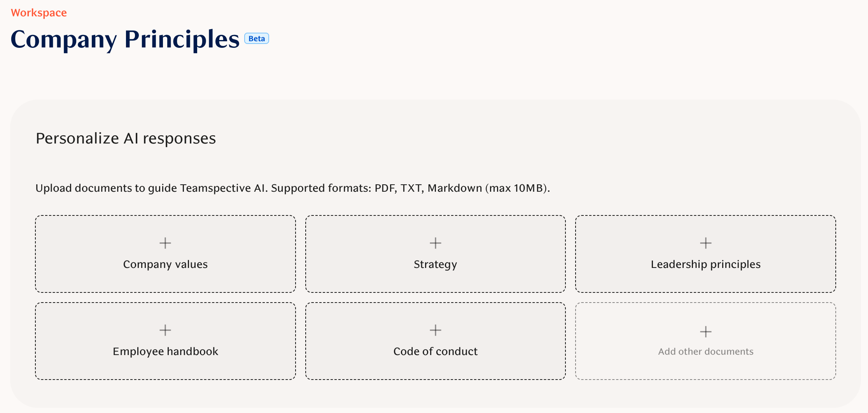
Task: Click the plus icon above Strategy
Action: [435, 243]
